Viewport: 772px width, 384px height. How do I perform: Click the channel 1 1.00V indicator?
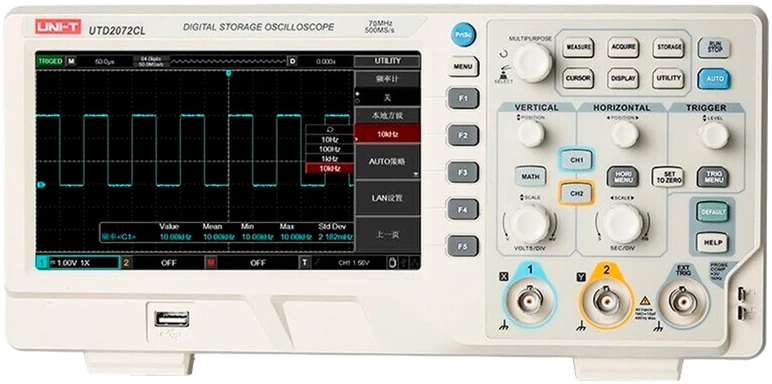pos(78,263)
